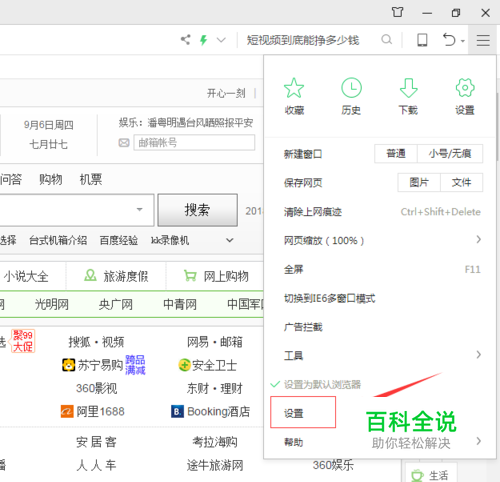The image size is (500, 482).
Task: Open the 小说大全 category tab
Action: [x=26, y=276]
